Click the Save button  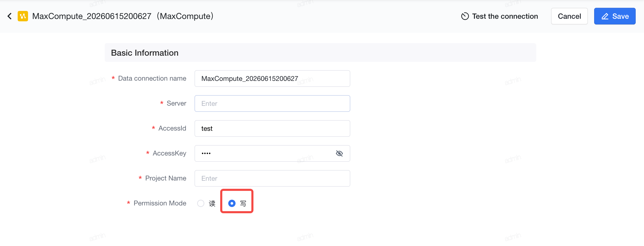(x=615, y=16)
